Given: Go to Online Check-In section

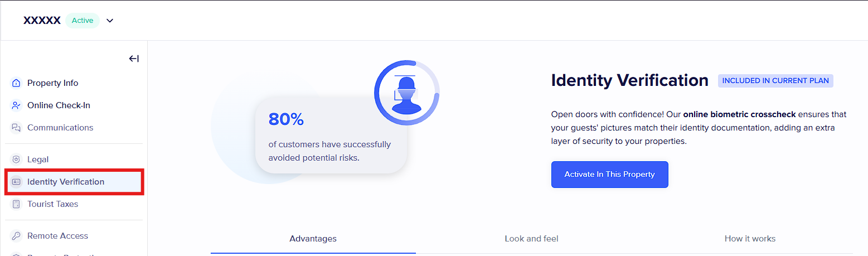Looking at the screenshot, I should (x=59, y=105).
